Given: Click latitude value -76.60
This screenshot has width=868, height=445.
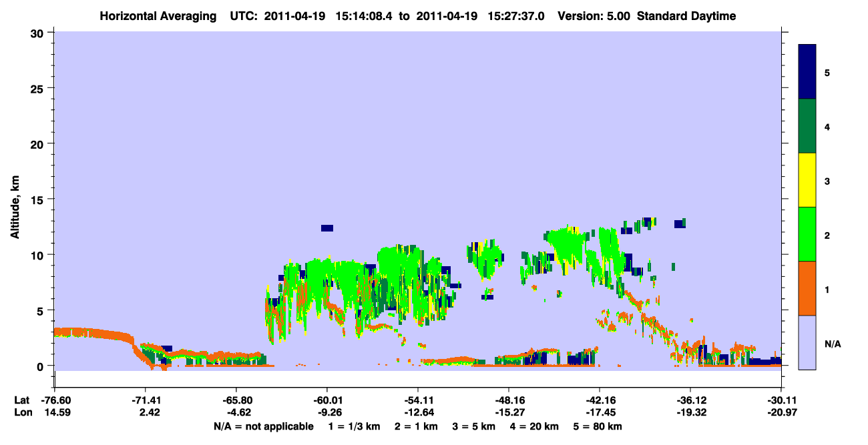Looking at the screenshot, I should 55,400.
